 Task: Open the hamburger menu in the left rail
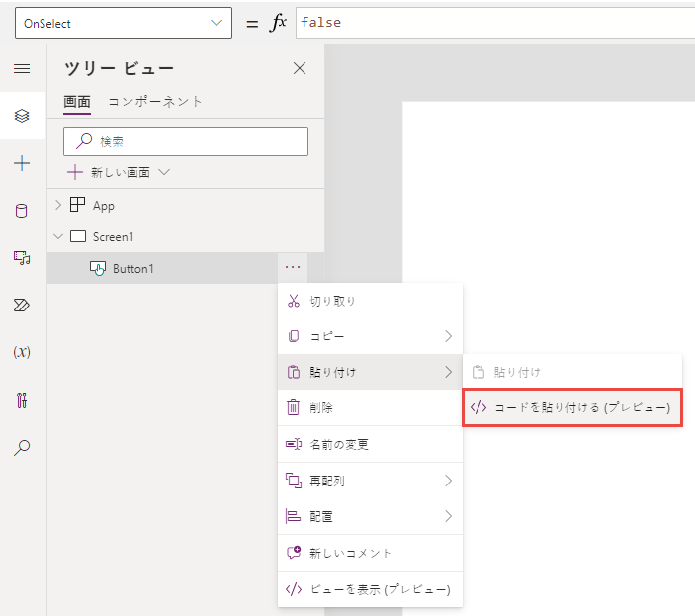(x=22, y=68)
